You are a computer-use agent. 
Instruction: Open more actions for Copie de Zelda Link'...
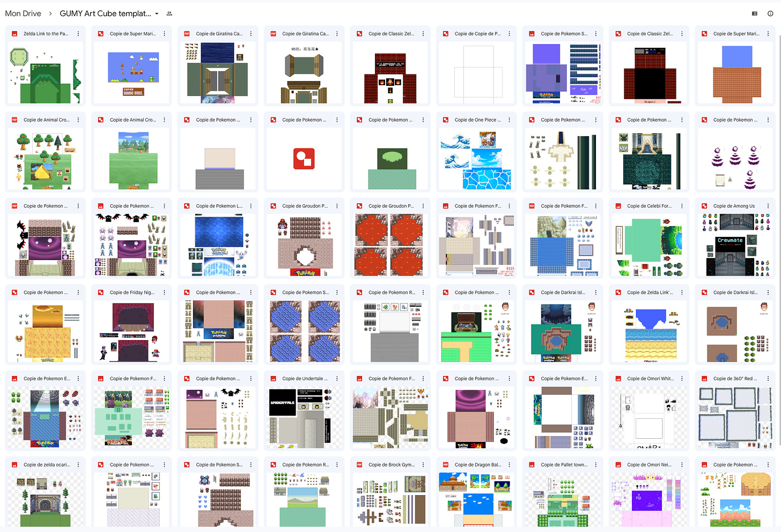click(x=682, y=292)
